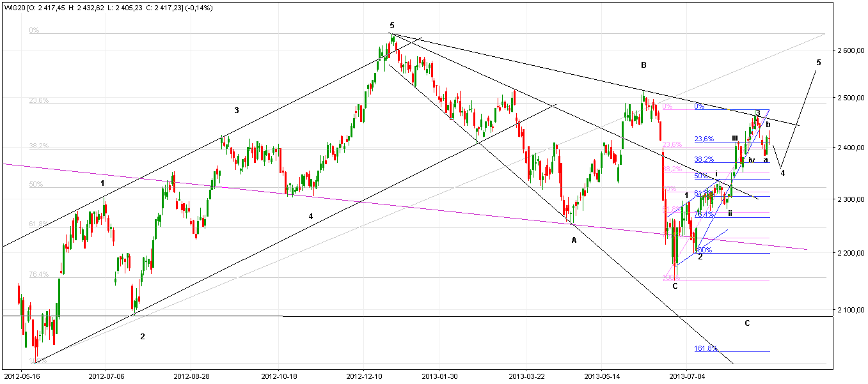The width and height of the screenshot is (868, 384).
Task: Click the wave label A
Action: (x=574, y=240)
